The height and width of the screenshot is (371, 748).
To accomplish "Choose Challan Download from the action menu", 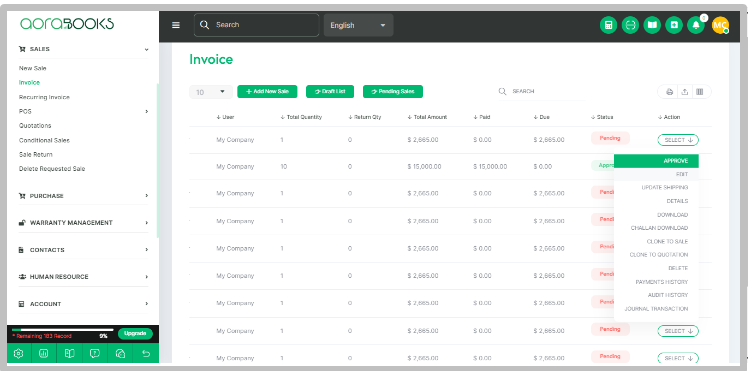I will (x=656, y=228).
